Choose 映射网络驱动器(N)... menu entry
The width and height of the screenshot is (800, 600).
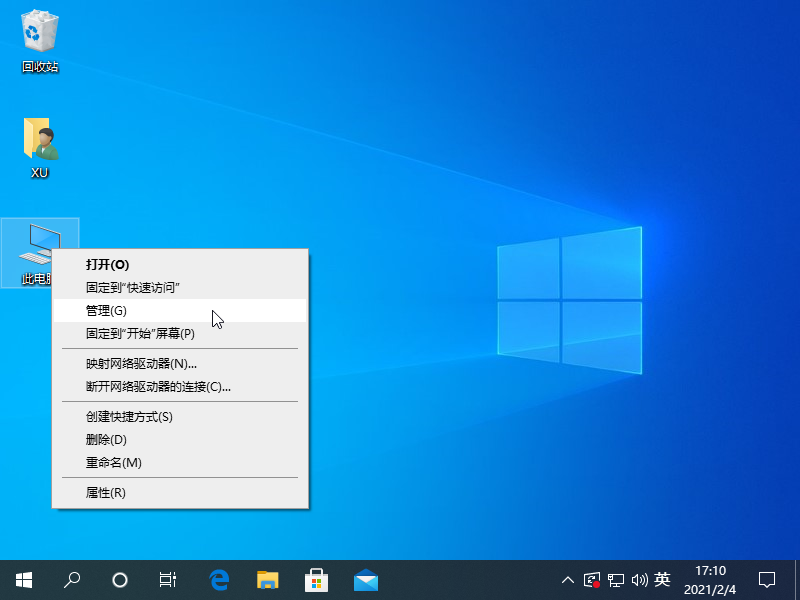coord(141,364)
